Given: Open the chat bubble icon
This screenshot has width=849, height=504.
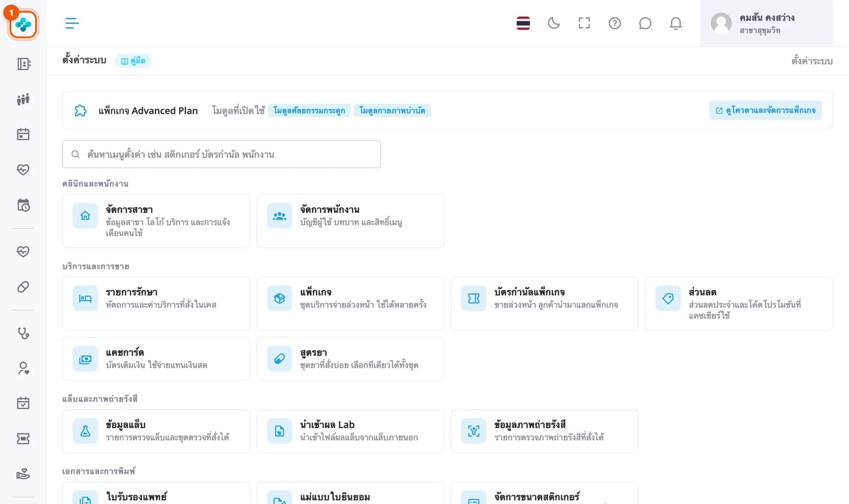Looking at the screenshot, I should [x=645, y=23].
